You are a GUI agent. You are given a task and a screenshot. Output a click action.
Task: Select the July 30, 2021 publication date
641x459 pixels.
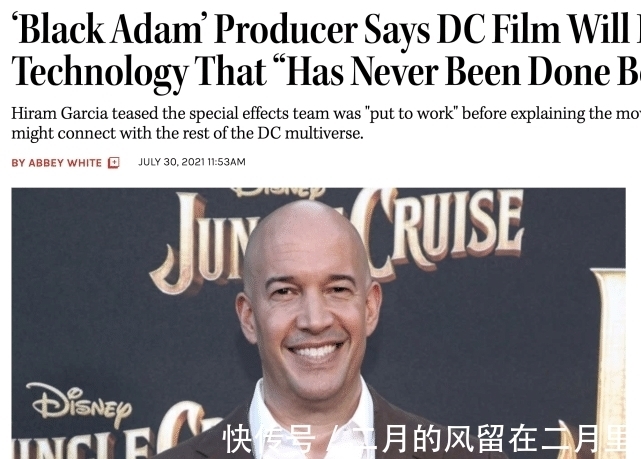171,162
